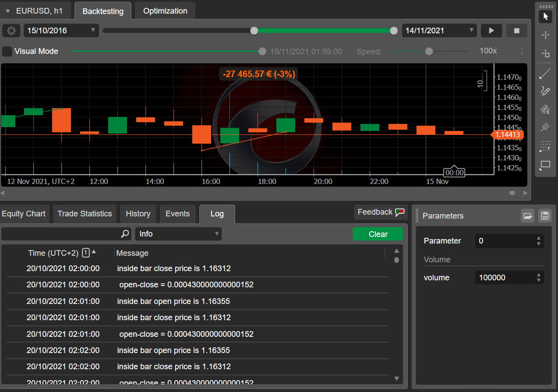The width and height of the screenshot is (558, 392).
Task: Click the -27 465.57 € (-3%) profit label
Action: [x=259, y=74]
